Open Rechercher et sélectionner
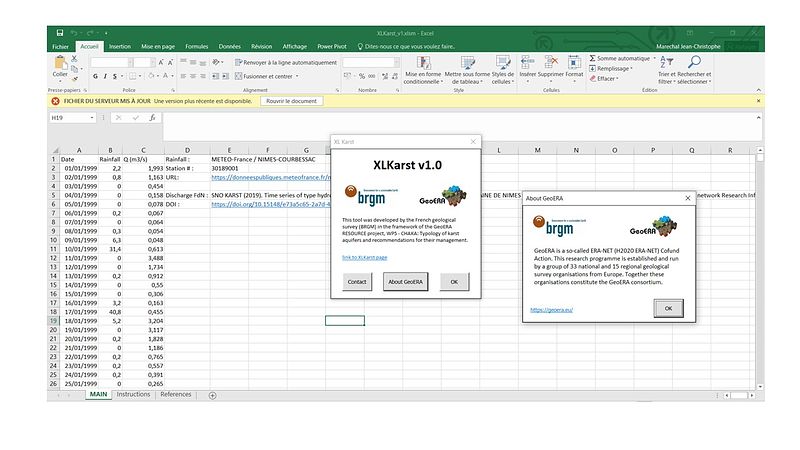Image resolution: width=800 pixels, height=450 pixels. pos(694,70)
